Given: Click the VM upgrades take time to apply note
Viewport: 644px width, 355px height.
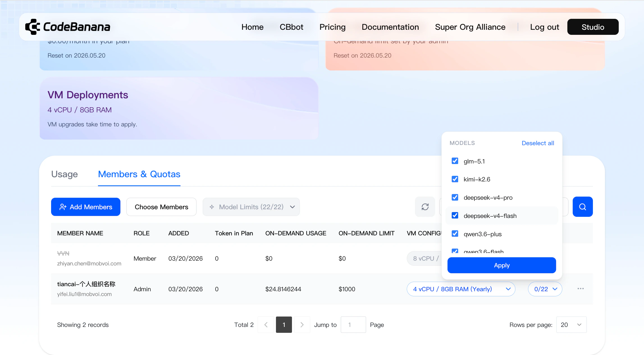Looking at the screenshot, I should [92, 124].
